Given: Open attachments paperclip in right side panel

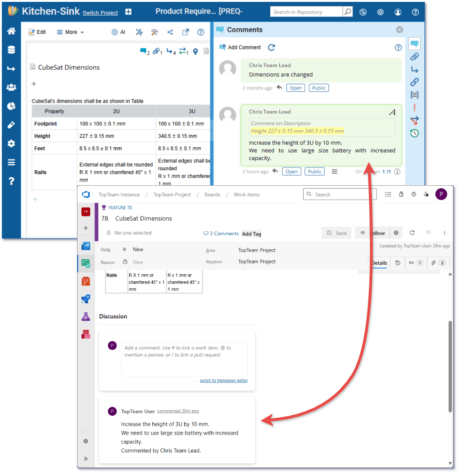Looking at the screenshot, I should coord(414,57).
